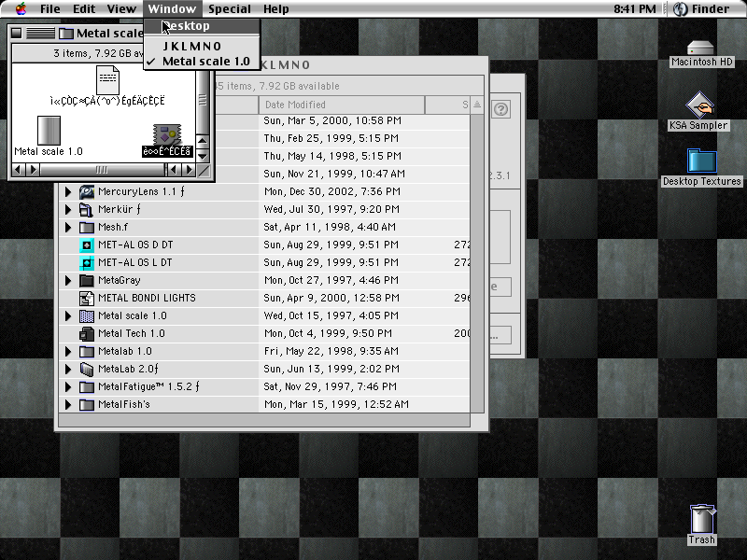Image resolution: width=747 pixels, height=560 pixels.
Task: Select the Metal scale 1.0 list icon
Action: [x=86, y=315]
